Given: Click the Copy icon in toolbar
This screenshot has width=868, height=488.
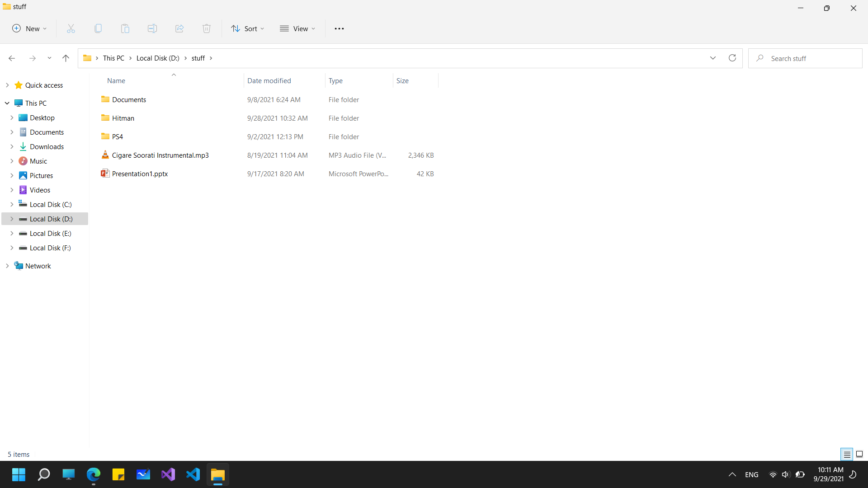Looking at the screenshot, I should [x=98, y=28].
